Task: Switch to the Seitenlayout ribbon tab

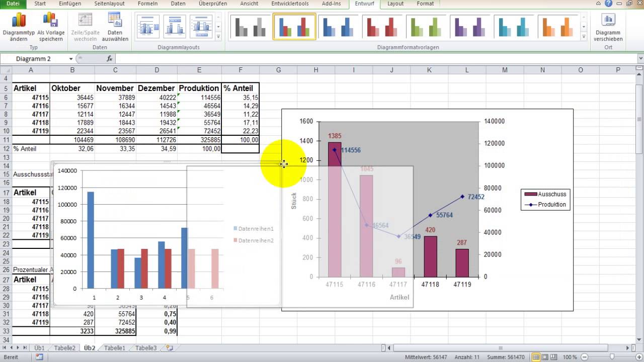Action: pyautogui.click(x=109, y=4)
